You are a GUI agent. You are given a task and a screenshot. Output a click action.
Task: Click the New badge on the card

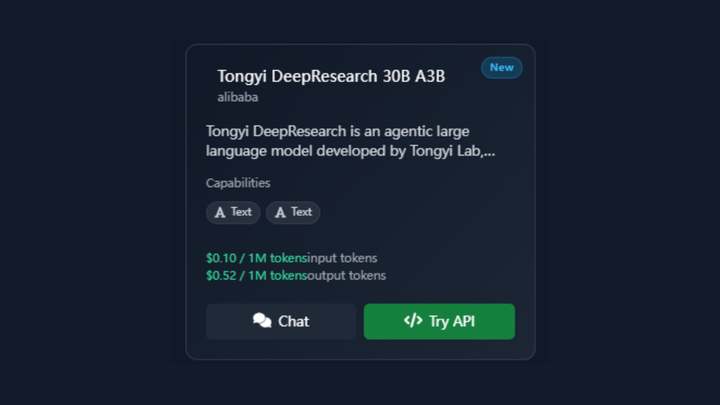click(x=501, y=68)
